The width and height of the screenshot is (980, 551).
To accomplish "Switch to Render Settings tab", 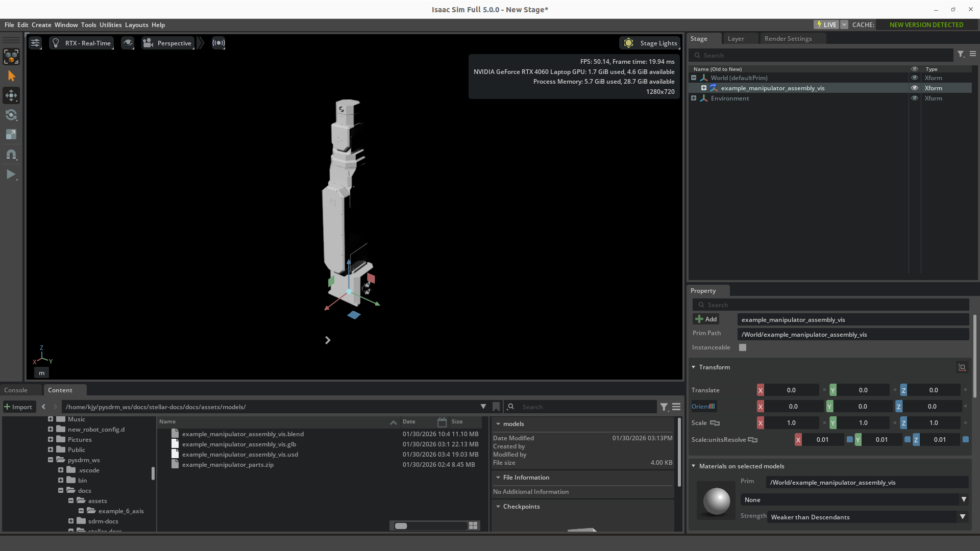I will tap(788, 39).
